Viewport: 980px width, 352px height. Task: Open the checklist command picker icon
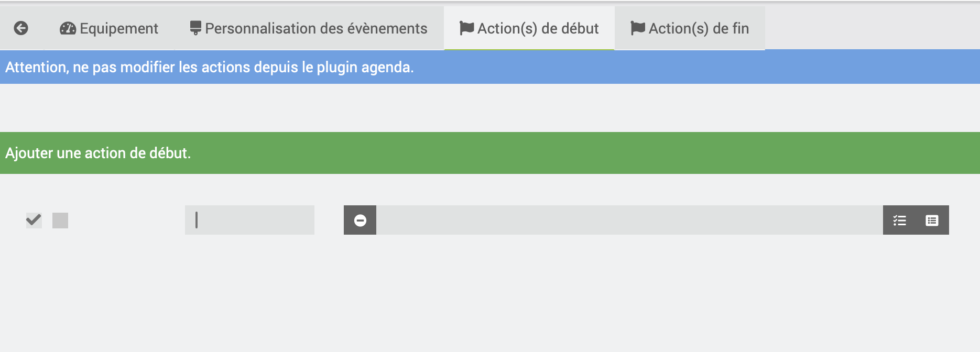[x=899, y=221]
